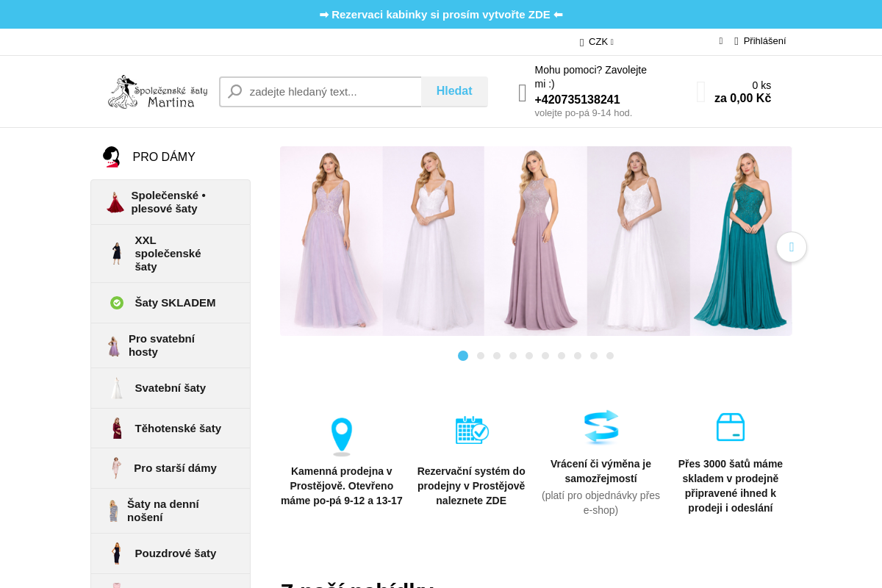Screen dimensions: 882x588
Task: Open the shopping cart showing 0 ks
Action: point(735,92)
